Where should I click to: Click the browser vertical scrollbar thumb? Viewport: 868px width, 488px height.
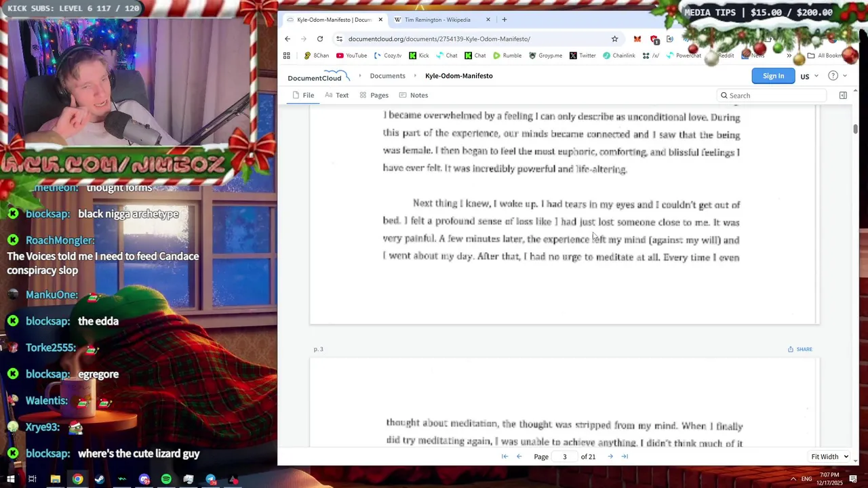coord(856,129)
